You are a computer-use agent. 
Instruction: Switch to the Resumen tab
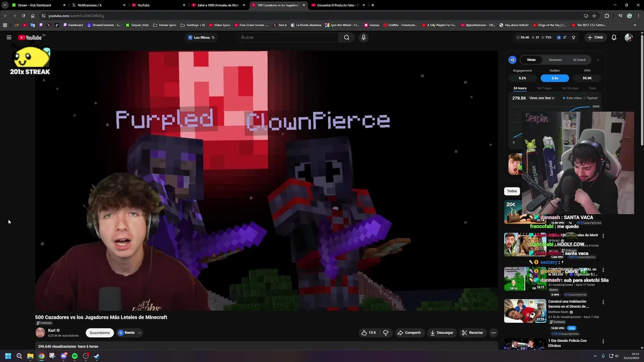coord(555,60)
